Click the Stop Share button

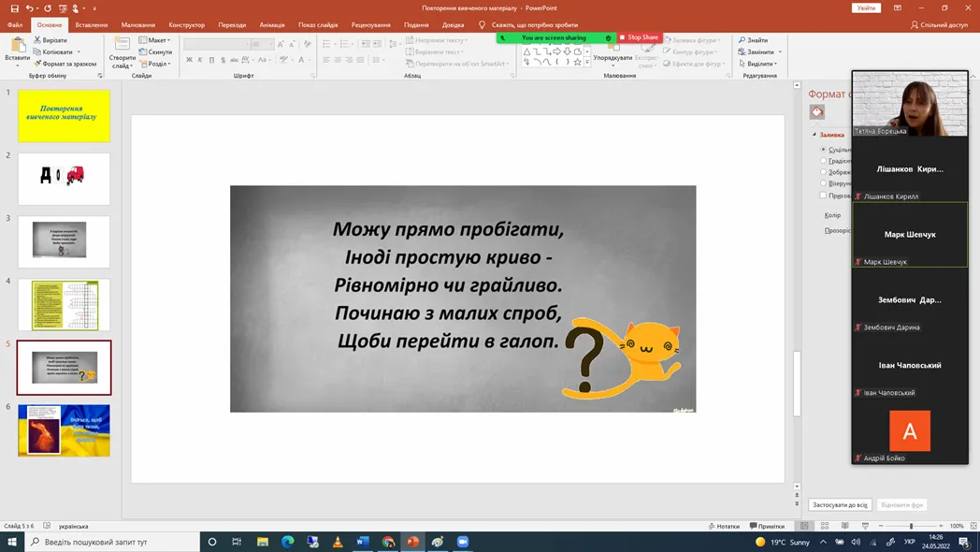[x=639, y=37]
